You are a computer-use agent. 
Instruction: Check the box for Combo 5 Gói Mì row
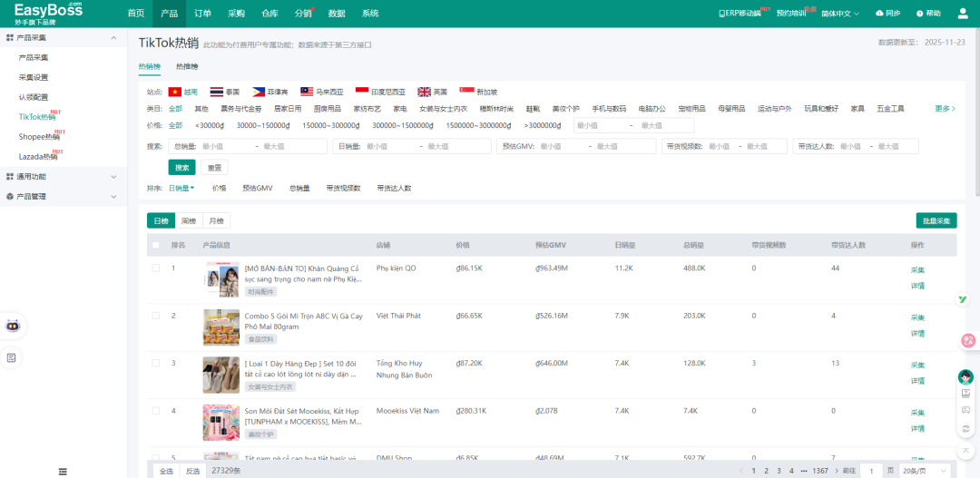[156, 316]
